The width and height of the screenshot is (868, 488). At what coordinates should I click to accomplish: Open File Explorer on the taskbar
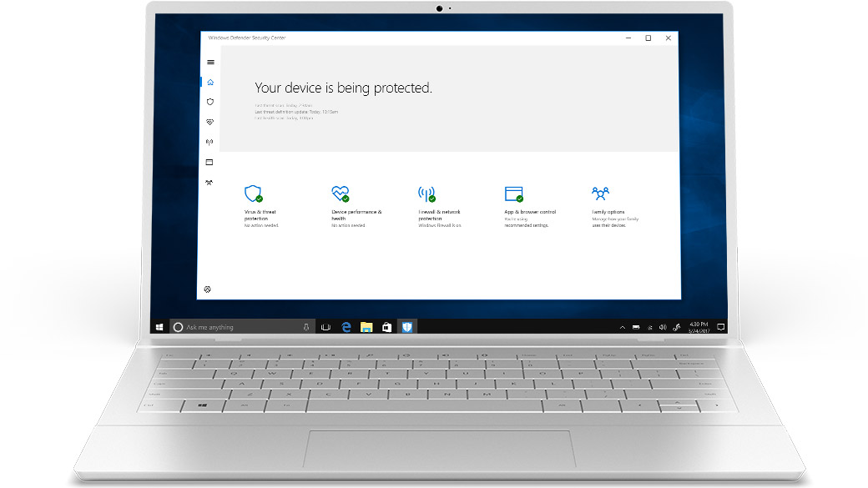pos(366,326)
